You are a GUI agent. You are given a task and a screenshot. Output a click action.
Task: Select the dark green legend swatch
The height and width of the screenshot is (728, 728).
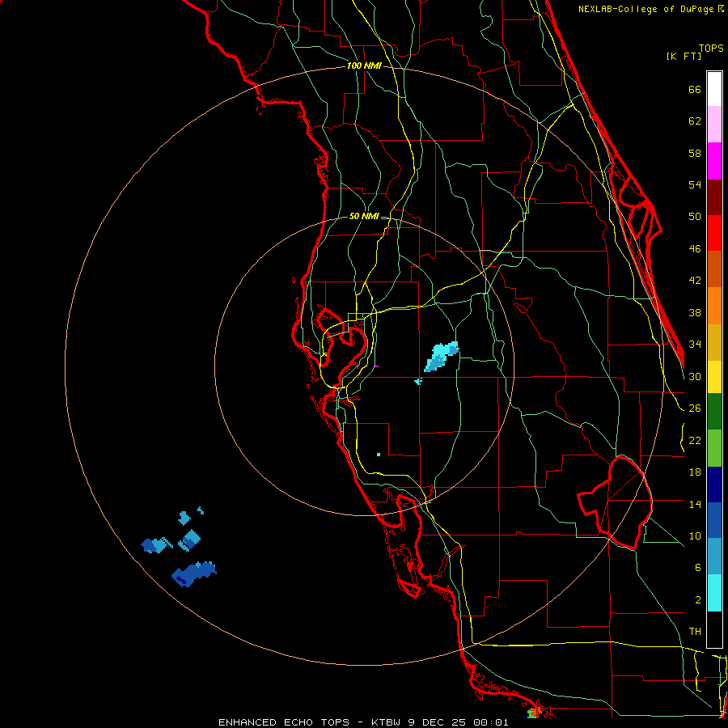[x=714, y=412]
